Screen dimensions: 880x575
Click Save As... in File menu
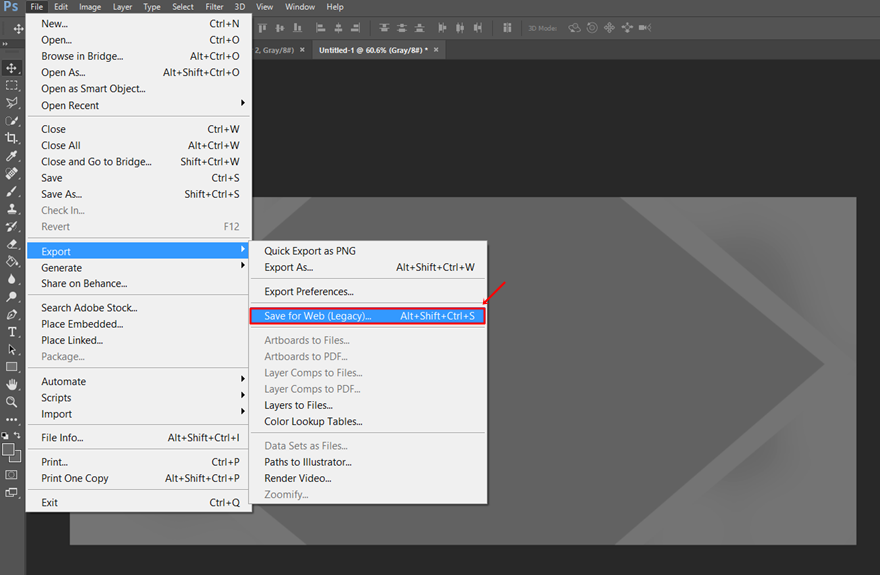tap(140, 194)
